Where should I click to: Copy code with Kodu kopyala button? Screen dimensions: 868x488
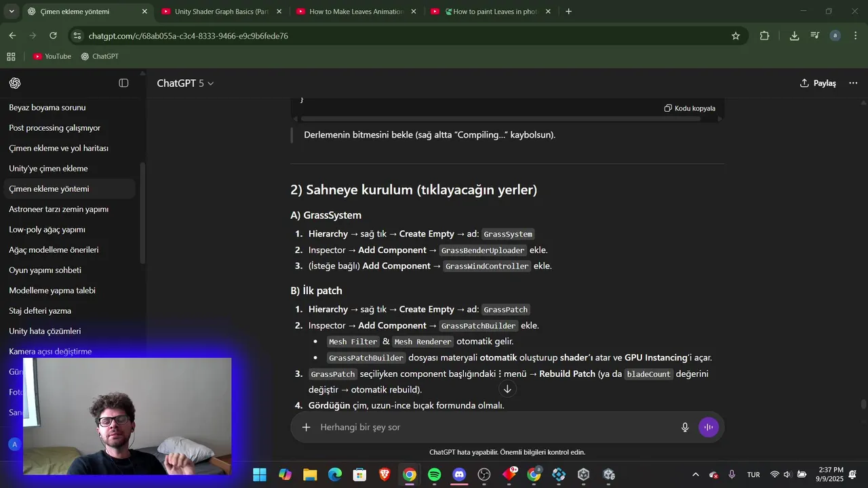tap(690, 108)
